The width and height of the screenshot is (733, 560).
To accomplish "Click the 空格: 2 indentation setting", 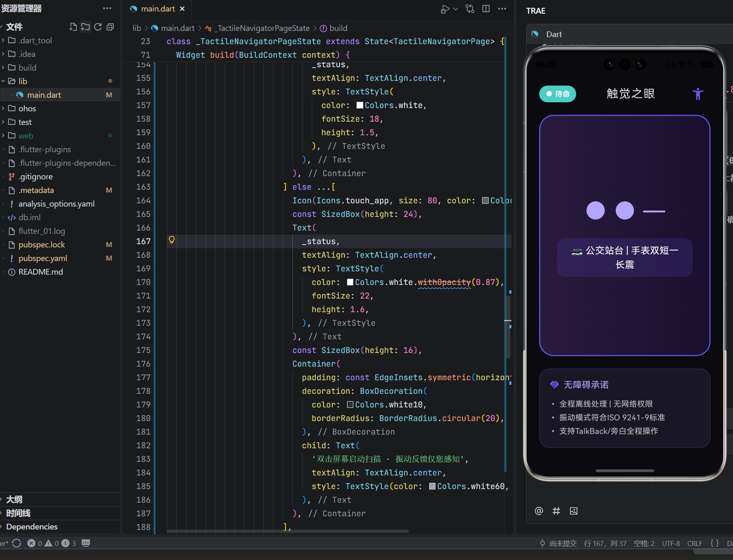I will 644,544.
